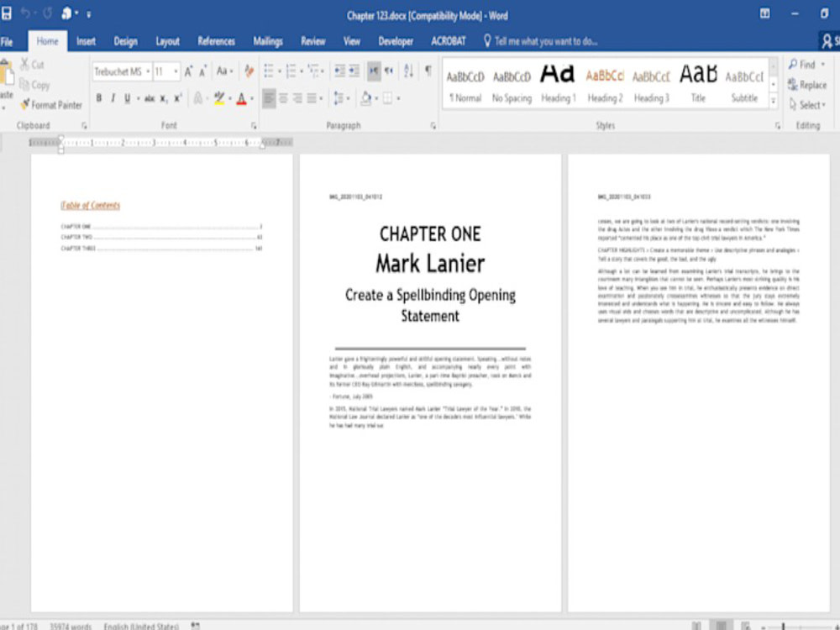840x630 pixels.
Task: Open the highlight color dropdown arrow
Action: coord(230,98)
